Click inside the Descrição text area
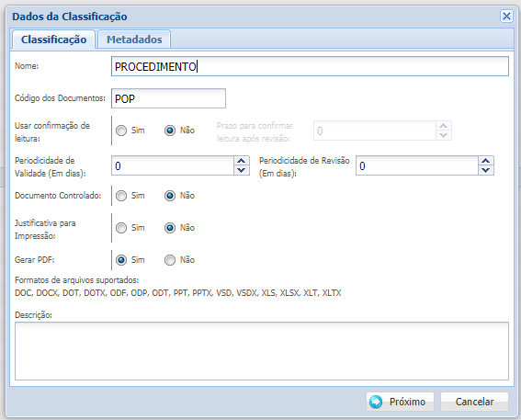This screenshot has height=420, width=521. [x=262, y=351]
